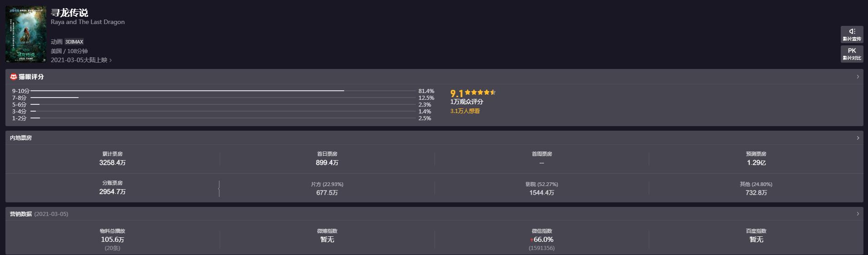Expand the 猫眼评分 section chevron

(x=858, y=77)
